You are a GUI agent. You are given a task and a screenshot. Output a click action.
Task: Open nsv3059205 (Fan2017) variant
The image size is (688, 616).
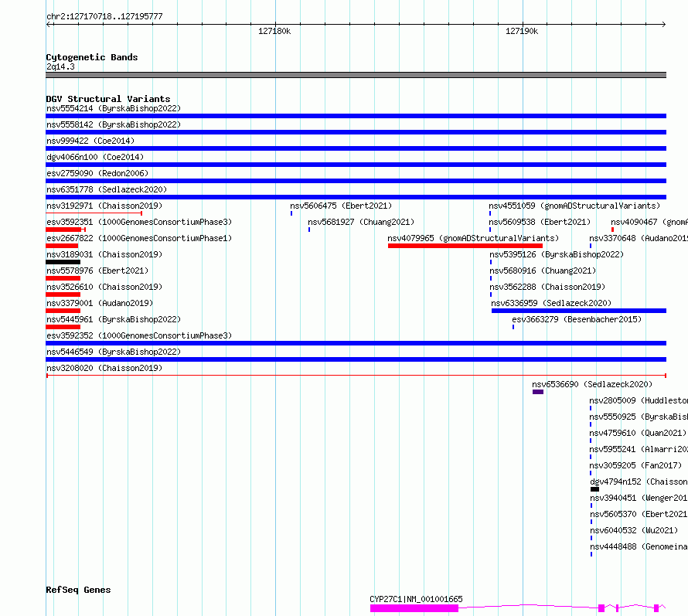tap(635, 465)
